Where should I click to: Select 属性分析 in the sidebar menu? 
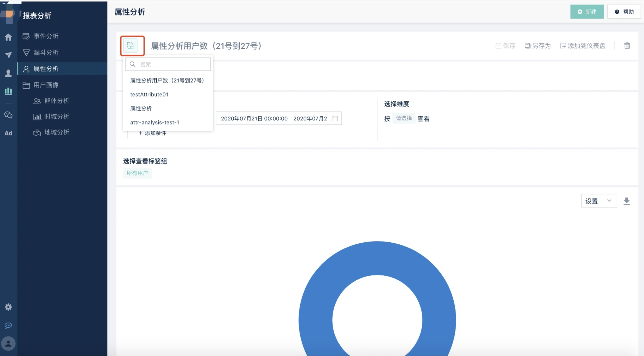click(62, 69)
